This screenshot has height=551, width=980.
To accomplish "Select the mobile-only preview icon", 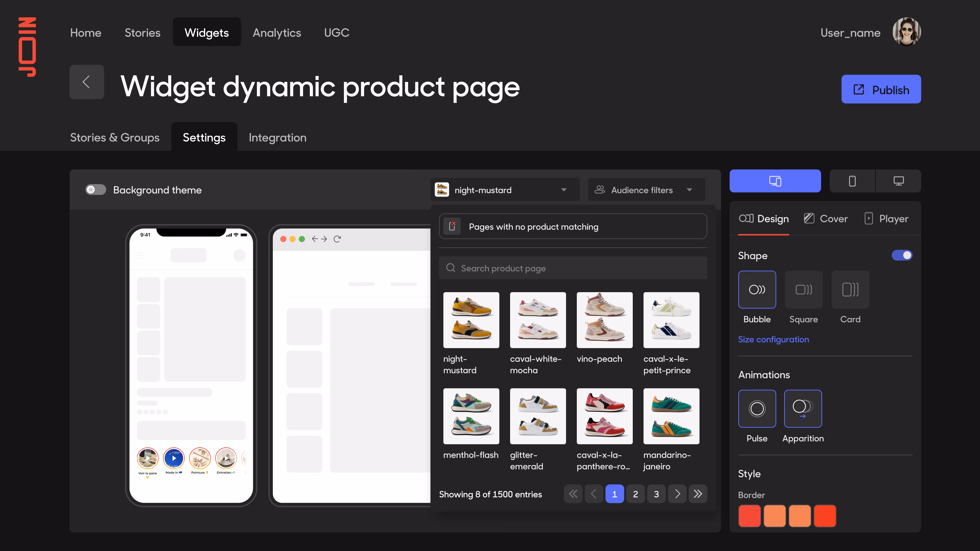I will [x=852, y=181].
